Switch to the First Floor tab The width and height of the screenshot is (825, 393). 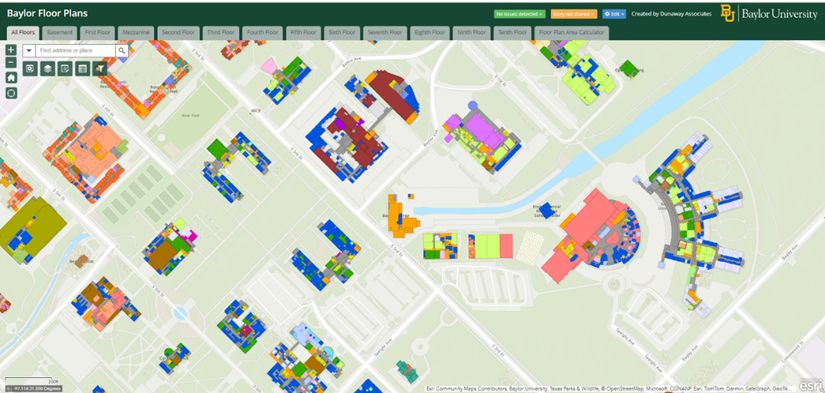tap(97, 33)
